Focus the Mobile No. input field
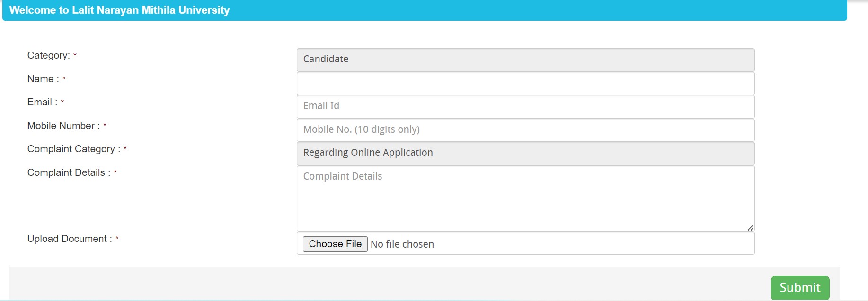The image size is (868, 301). (524, 129)
